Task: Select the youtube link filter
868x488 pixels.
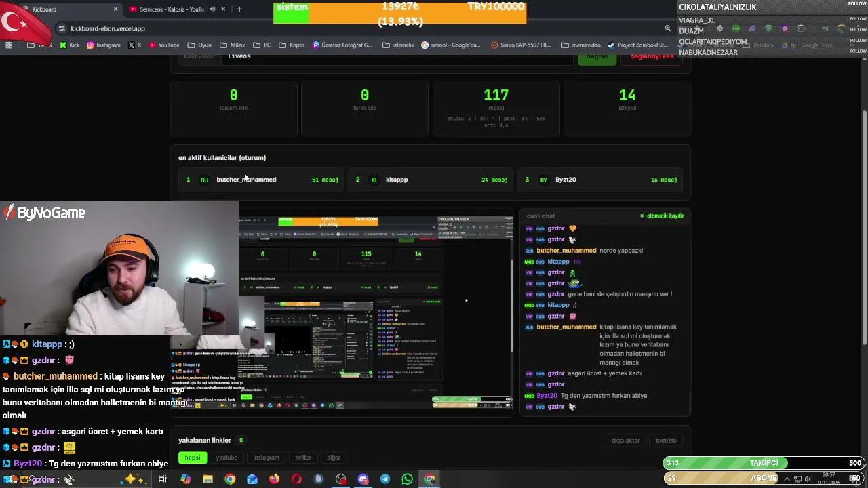Action: 226,457
